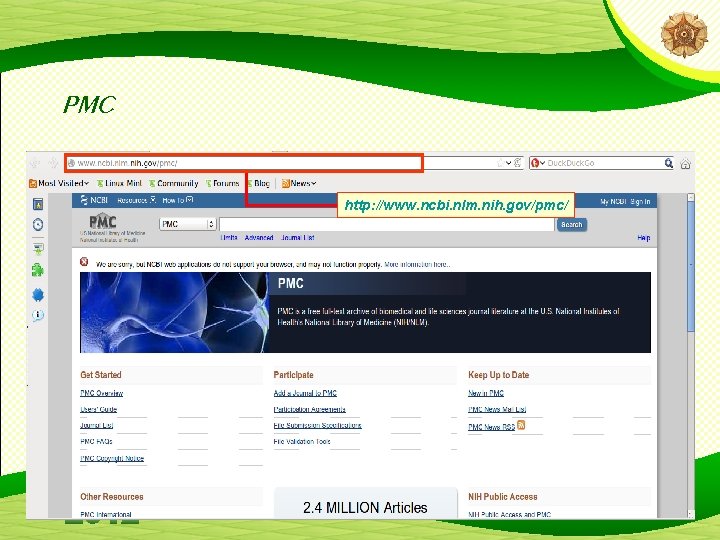
Task: Click the sidebar info icon
Action: (38, 315)
